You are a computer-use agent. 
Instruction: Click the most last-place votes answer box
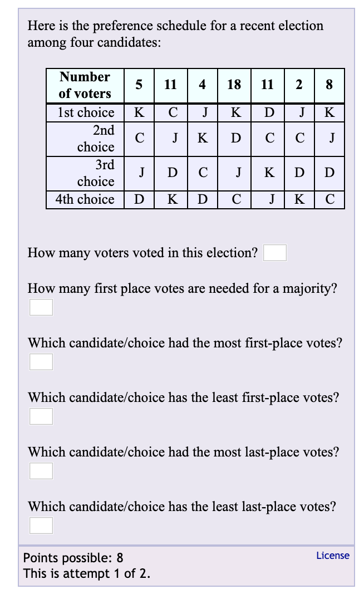pyautogui.click(x=41, y=470)
